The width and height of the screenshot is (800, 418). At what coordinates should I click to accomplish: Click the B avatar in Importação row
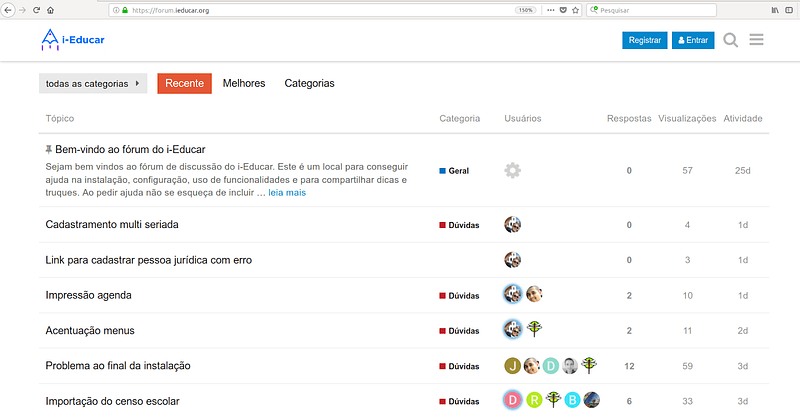coord(572,401)
